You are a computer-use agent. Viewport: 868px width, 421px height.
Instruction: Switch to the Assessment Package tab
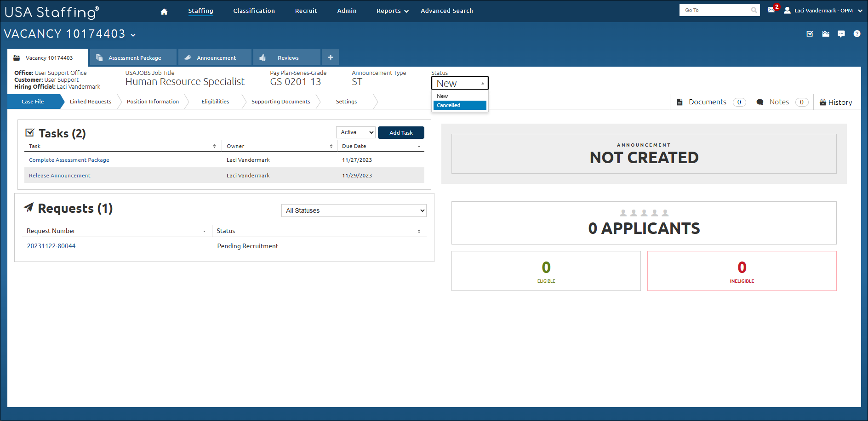[133, 57]
